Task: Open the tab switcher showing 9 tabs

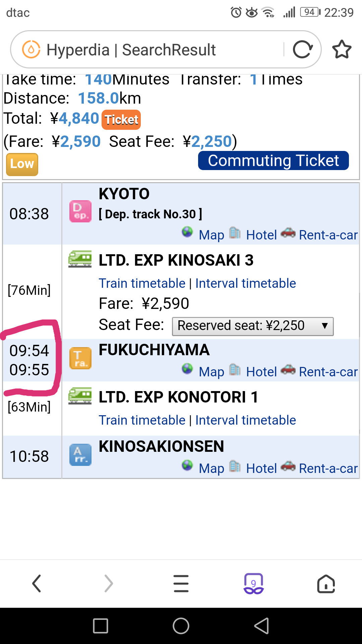Action: point(253,584)
